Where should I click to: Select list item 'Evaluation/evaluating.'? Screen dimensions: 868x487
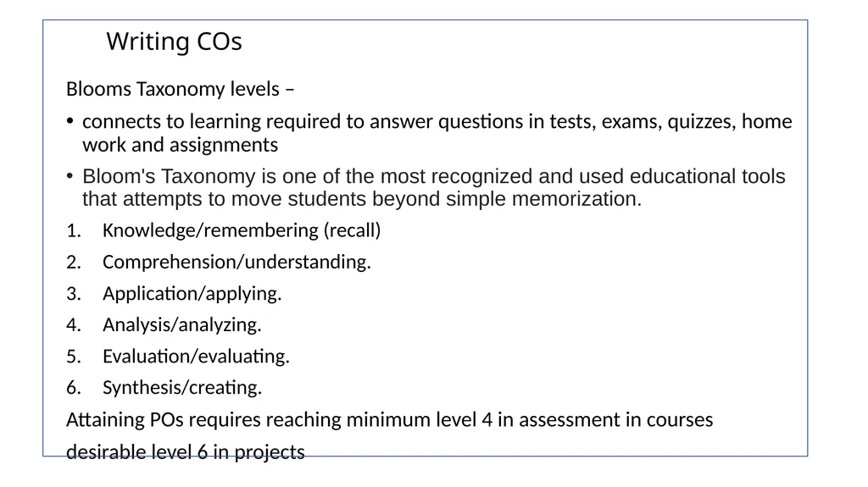click(196, 356)
